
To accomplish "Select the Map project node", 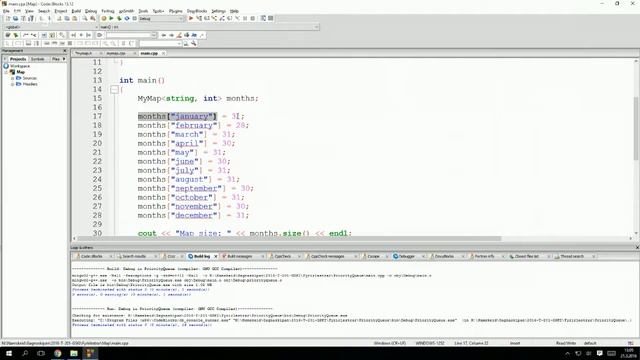I will [x=20, y=72].
